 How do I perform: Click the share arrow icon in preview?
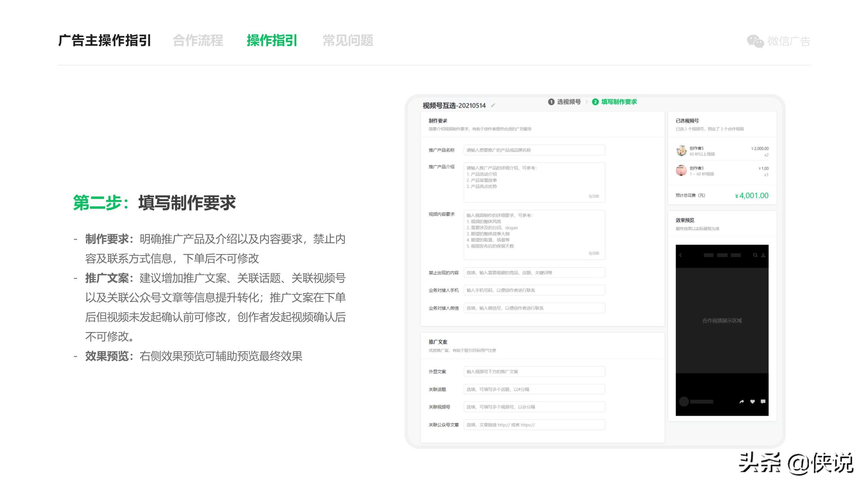click(x=742, y=401)
